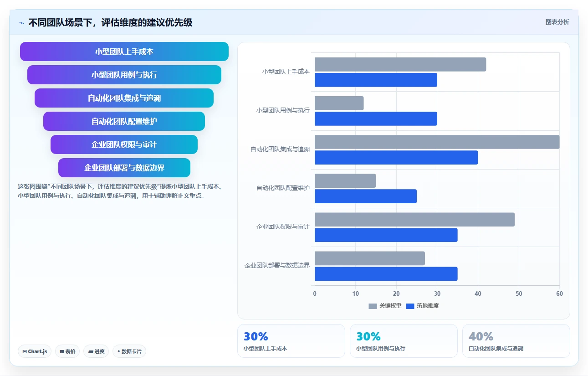Open the 30% 小型团队上手成本 data card
This screenshot has width=588, height=376.
291,341
